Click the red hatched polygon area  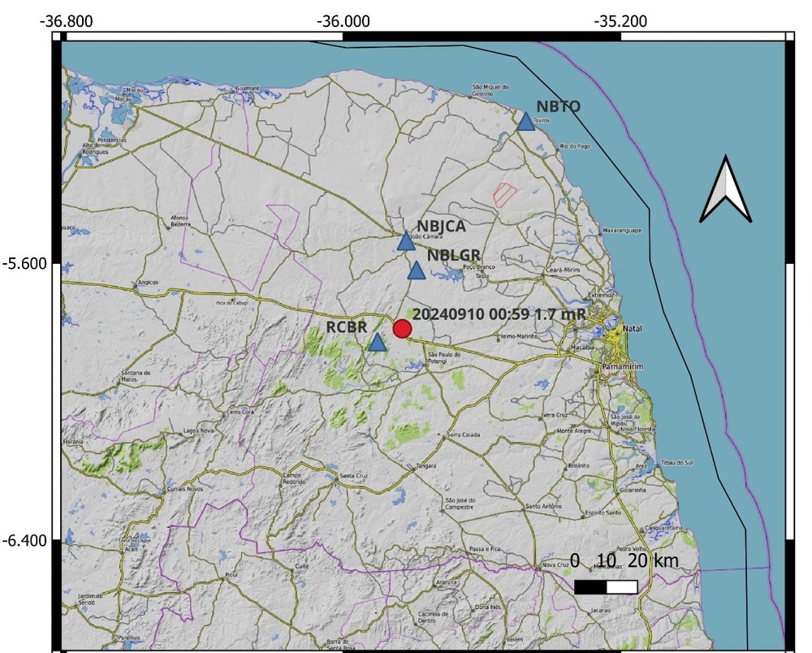tap(504, 195)
